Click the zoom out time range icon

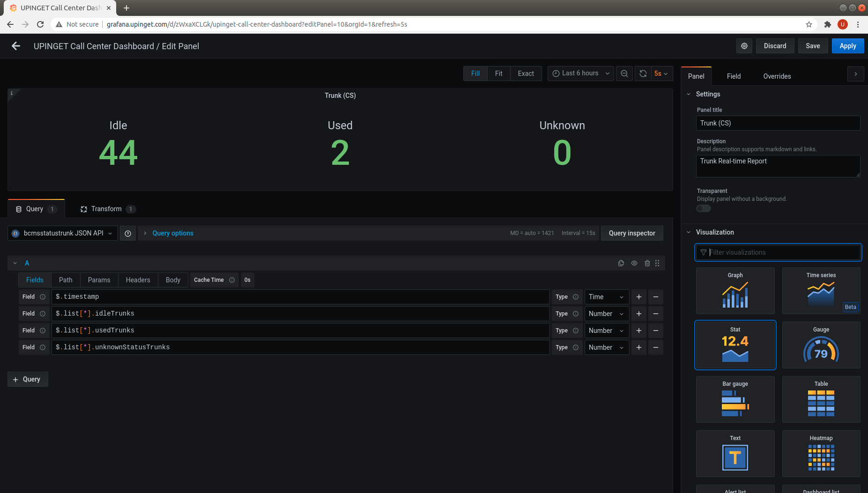(624, 74)
